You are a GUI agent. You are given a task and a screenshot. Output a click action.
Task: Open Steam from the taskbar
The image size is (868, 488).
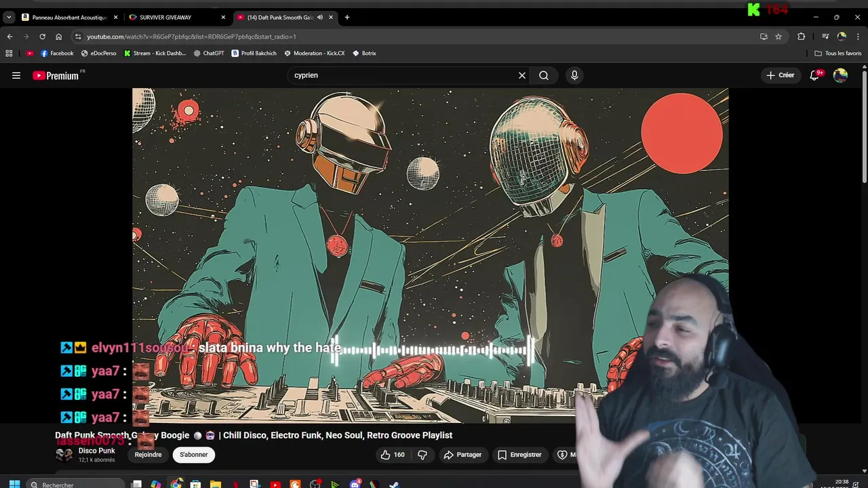tap(394, 484)
